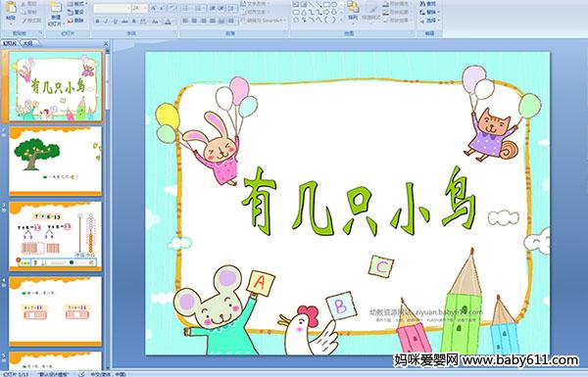The image size is (588, 377).
Task: Switch to the Outline tab in the pane
Action: point(27,43)
